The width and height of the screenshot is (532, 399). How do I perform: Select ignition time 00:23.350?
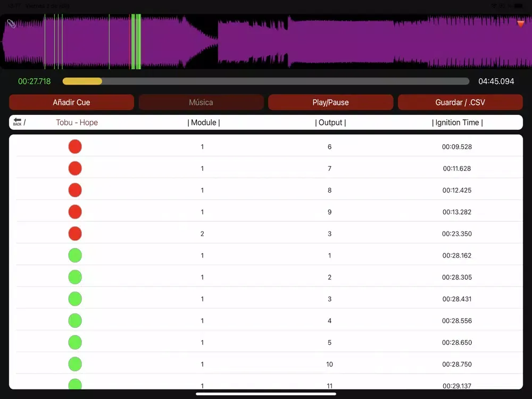[457, 234]
